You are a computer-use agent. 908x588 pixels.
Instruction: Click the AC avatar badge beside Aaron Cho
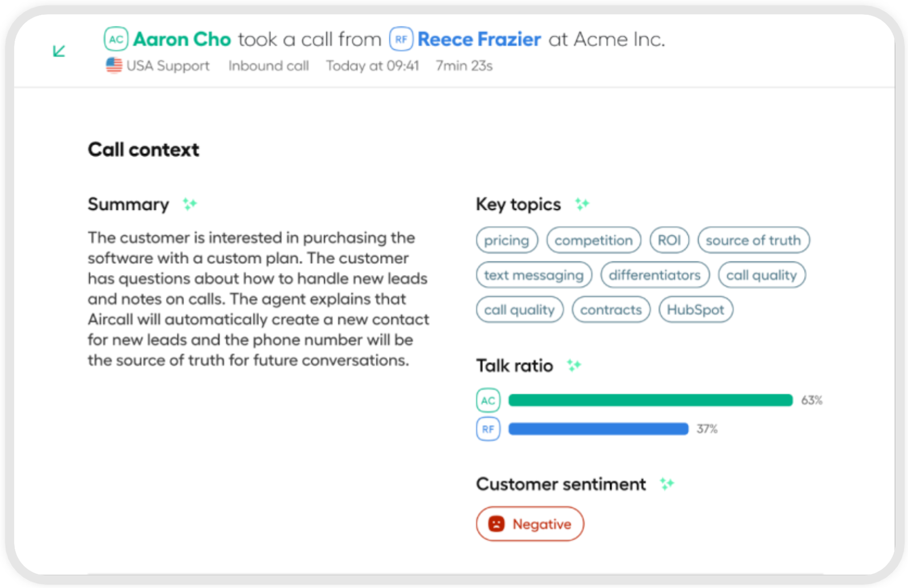tap(116, 39)
